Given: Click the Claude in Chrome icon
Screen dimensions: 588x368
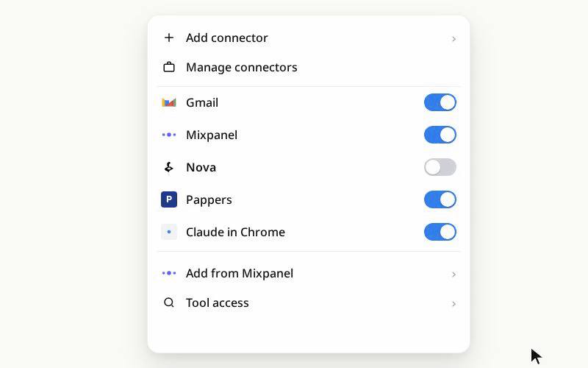Looking at the screenshot, I should [x=169, y=232].
